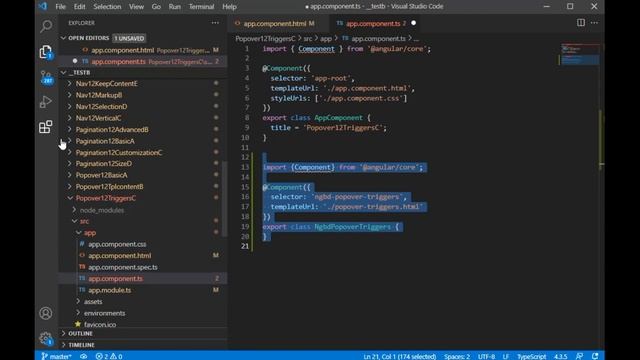Click the line and column indicator
This screenshot has width=640, height=360.
point(400,356)
